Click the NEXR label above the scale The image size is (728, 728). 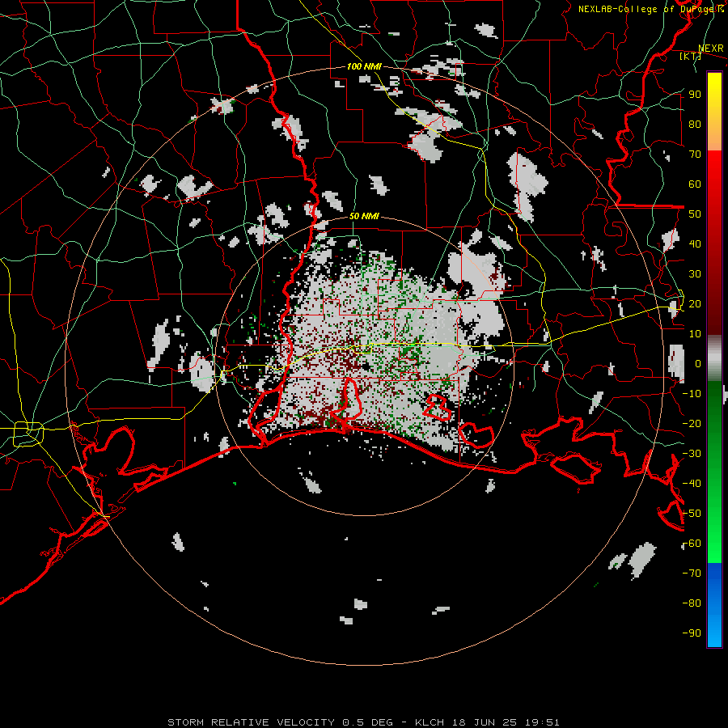pyautogui.click(x=711, y=49)
